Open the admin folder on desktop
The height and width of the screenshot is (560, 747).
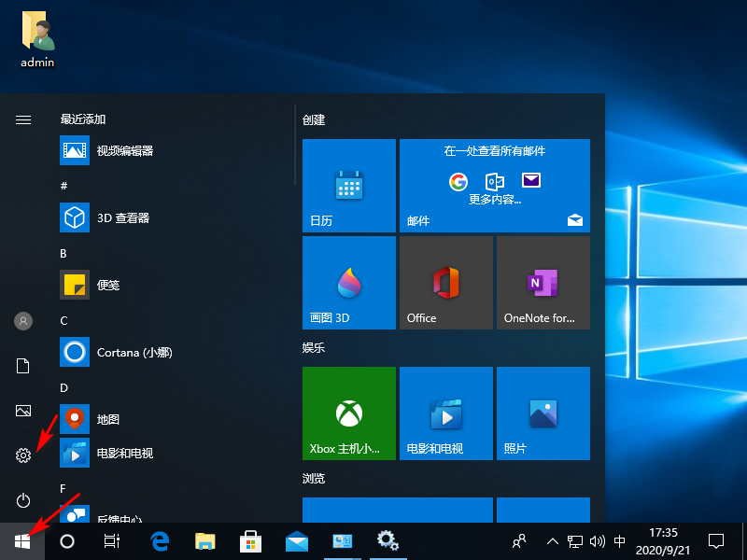pos(38,42)
